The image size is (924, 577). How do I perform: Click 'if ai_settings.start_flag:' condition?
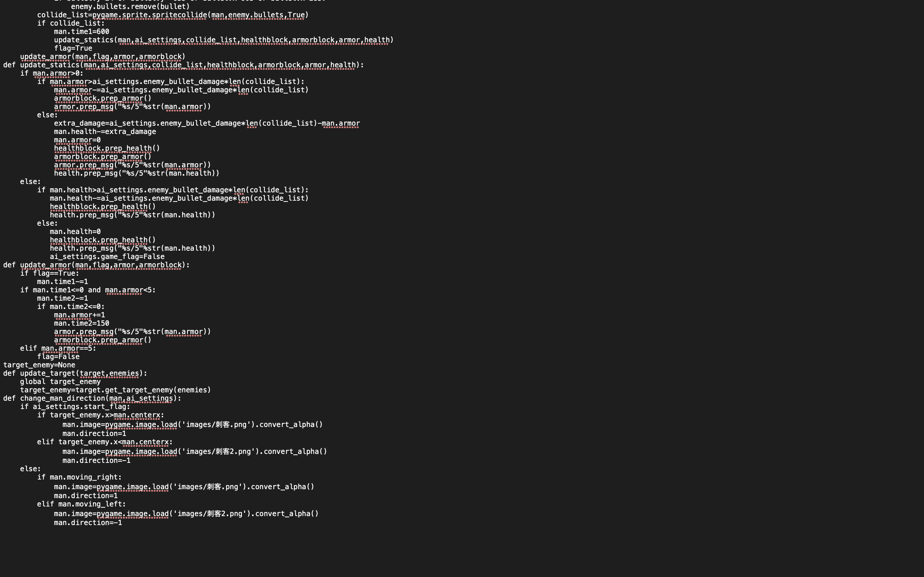pos(75,406)
